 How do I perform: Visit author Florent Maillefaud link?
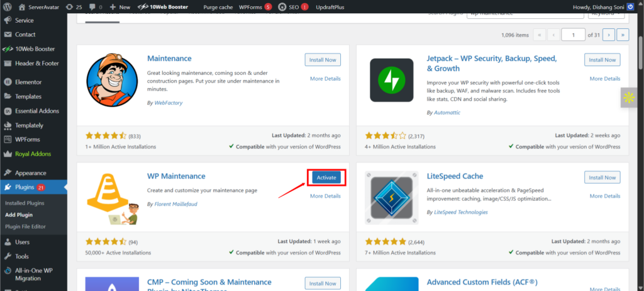176,204
